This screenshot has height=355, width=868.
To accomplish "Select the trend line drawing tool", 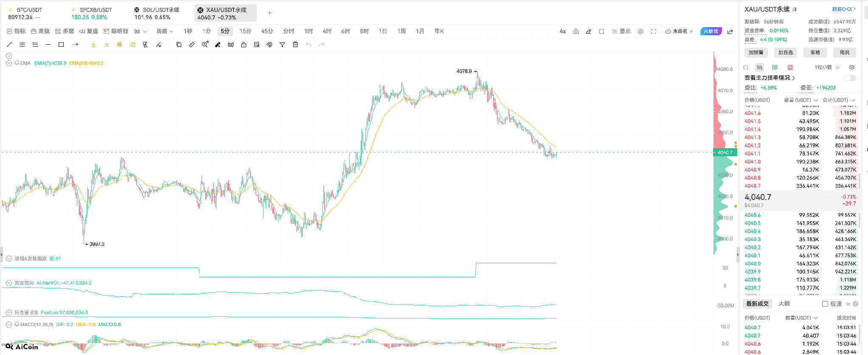I will [9, 45].
